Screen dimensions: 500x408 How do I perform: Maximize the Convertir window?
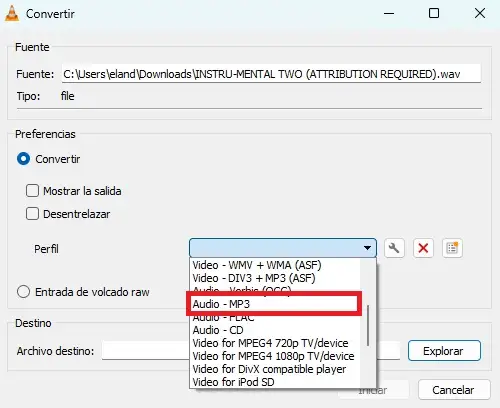point(434,13)
